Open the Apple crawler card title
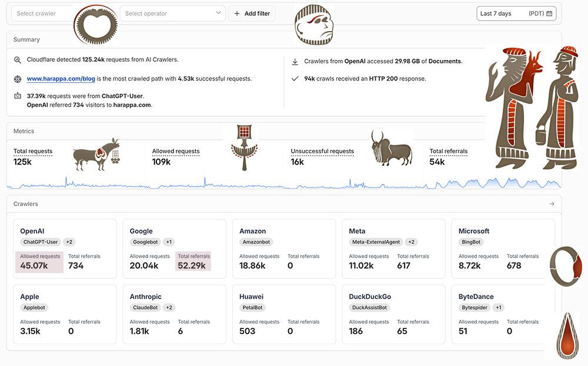This screenshot has height=366, width=588. (x=29, y=297)
